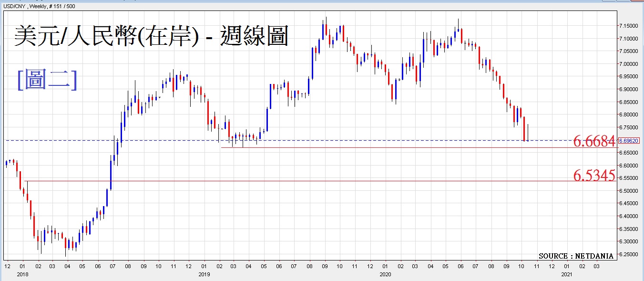Screen dimensions: 644x281
Task: Click the red 6.5345 price level label
Action: click(x=594, y=176)
